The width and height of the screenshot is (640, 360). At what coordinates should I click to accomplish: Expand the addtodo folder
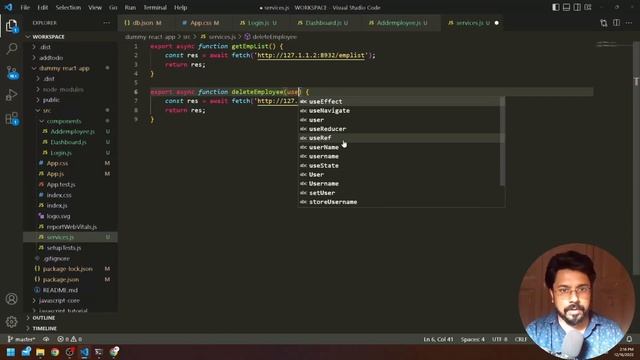coord(51,58)
